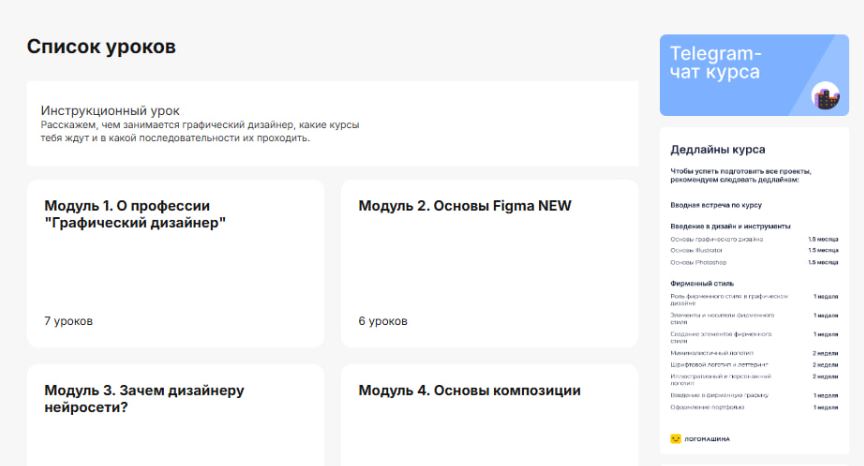Click the Логомашина logo icon
The height and width of the screenshot is (466, 864).
coord(676,438)
